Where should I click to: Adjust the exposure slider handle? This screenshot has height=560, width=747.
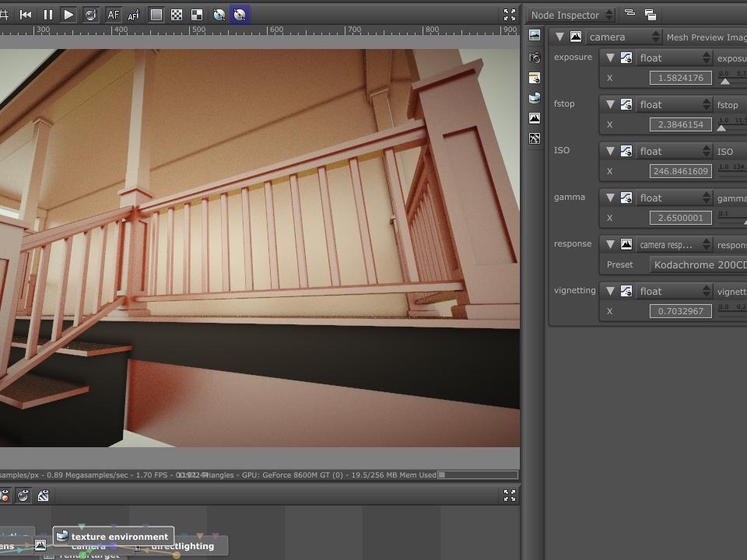[x=724, y=82]
